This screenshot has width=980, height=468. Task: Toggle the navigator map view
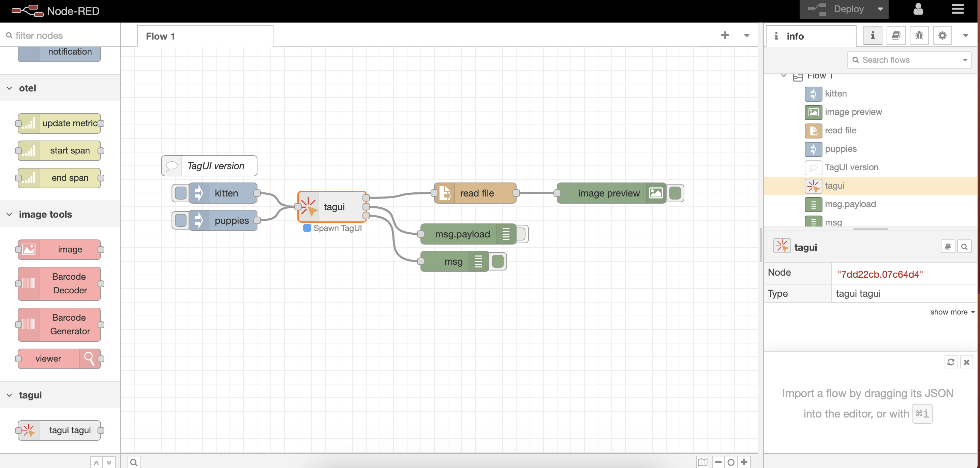(x=702, y=462)
